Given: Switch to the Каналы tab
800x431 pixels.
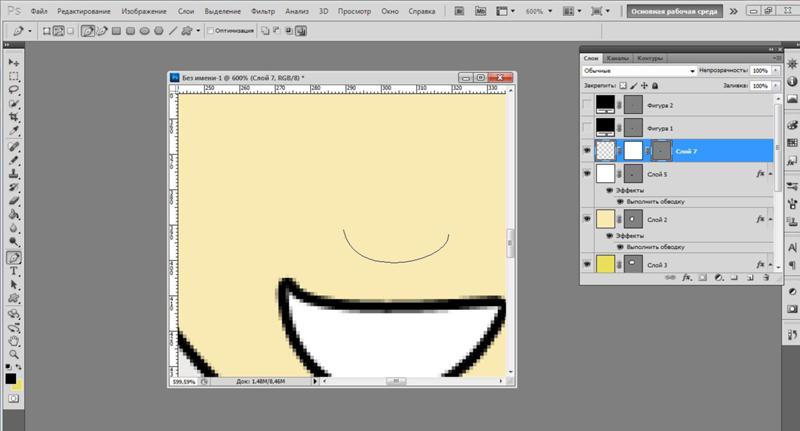Looking at the screenshot, I should [620, 57].
